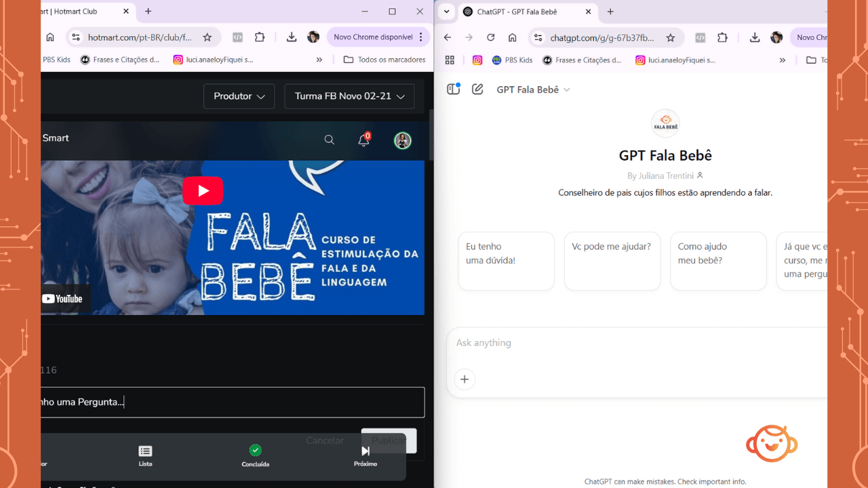This screenshot has height=488, width=868.
Task: Click home icon in ChatGPT browser window
Action: [512, 37]
